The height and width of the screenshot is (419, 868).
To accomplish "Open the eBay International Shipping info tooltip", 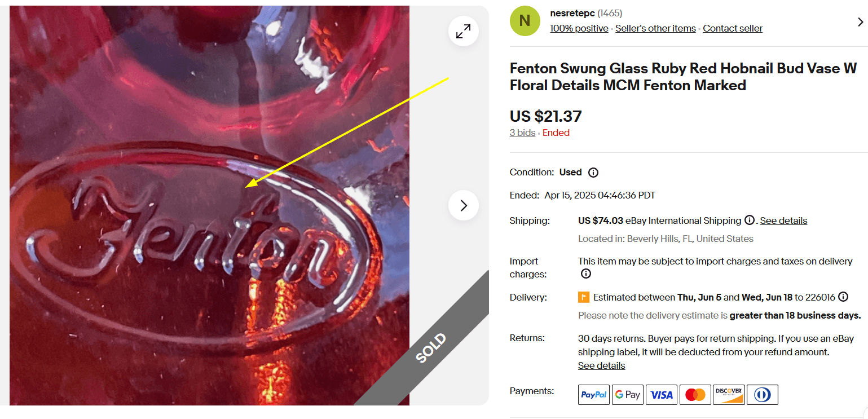I will pos(750,220).
